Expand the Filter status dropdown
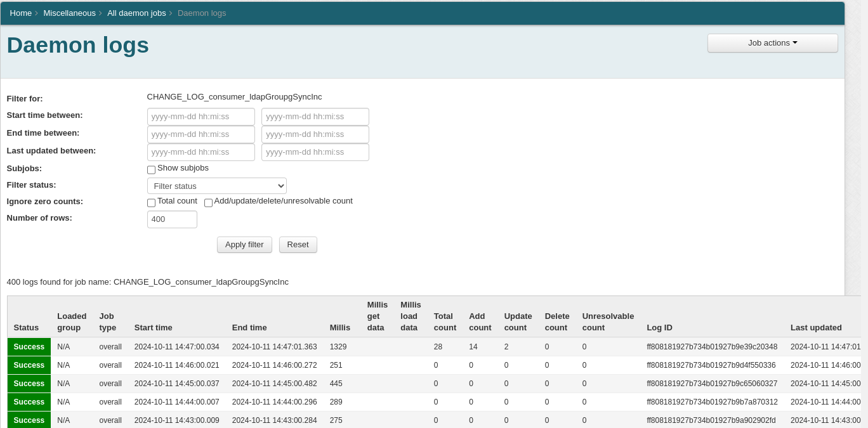The image size is (868, 428). pos(216,186)
